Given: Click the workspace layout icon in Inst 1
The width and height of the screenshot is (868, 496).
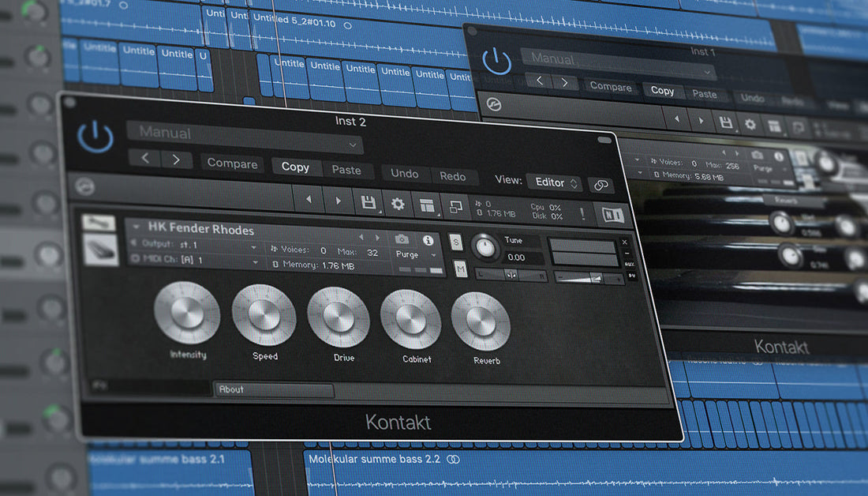Looking at the screenshot, I should [774, 127].
